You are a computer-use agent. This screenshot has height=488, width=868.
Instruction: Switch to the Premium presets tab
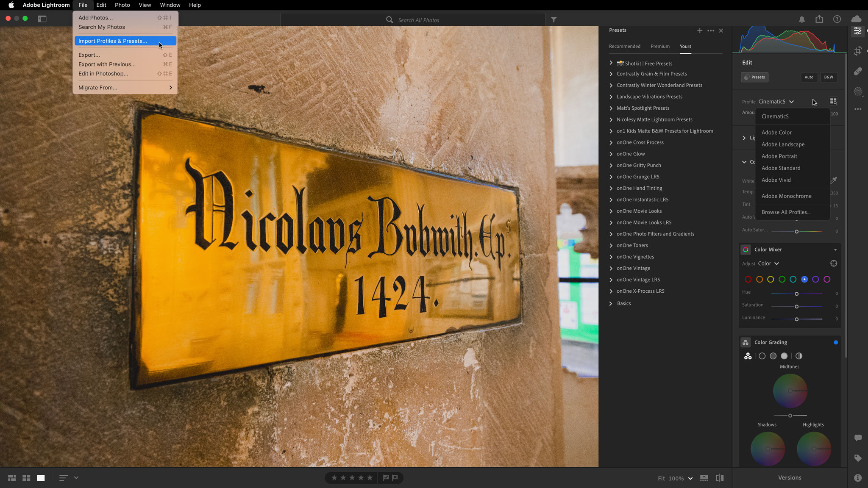point(660,47)
